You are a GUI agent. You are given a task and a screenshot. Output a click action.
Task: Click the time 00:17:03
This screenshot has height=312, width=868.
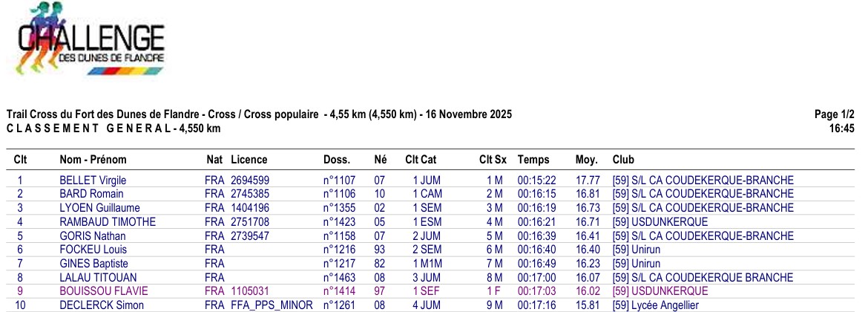click(x=536, y=291)
